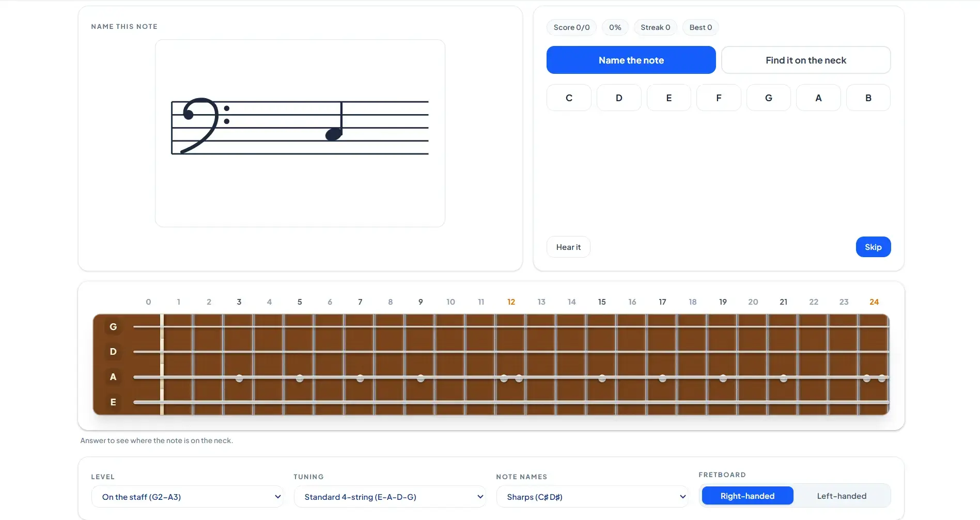Click the Score 0/0 badge
The height and width of the screenshot is (520, 980).
[x=571, y=27]
